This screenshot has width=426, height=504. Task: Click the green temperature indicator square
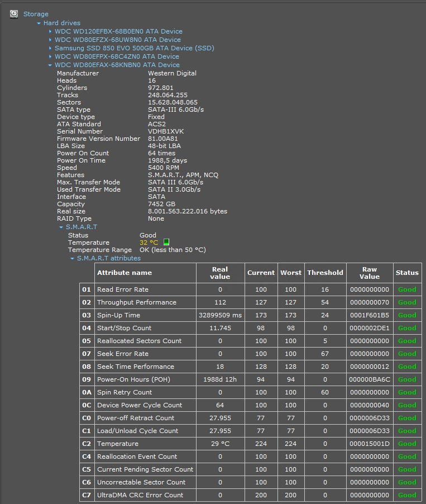point(166,243)
